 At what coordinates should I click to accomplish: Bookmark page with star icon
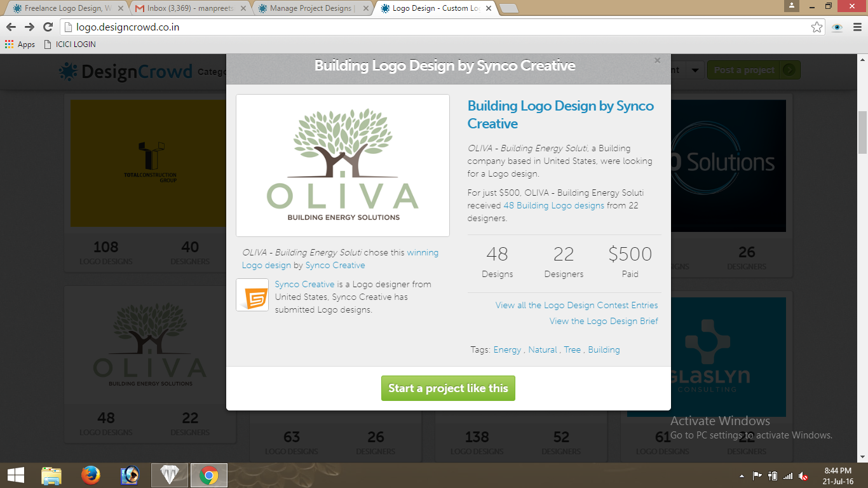(x=817, y=27)
